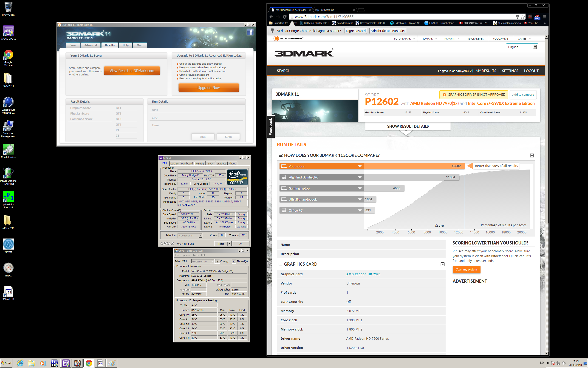The width and height of the screenshot is (588, 368).
Task: Click View Result at 3DMark.com button
Action: [x=132, y=71]
